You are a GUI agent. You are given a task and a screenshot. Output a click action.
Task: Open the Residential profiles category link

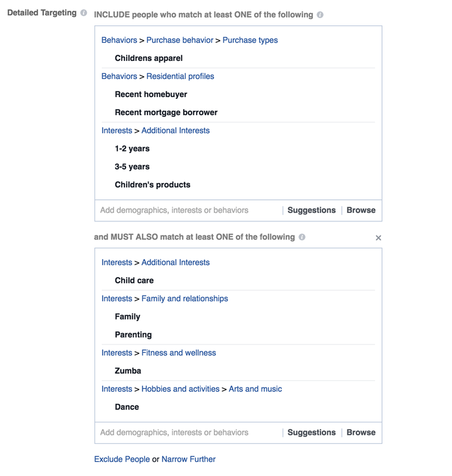[180, 76]
